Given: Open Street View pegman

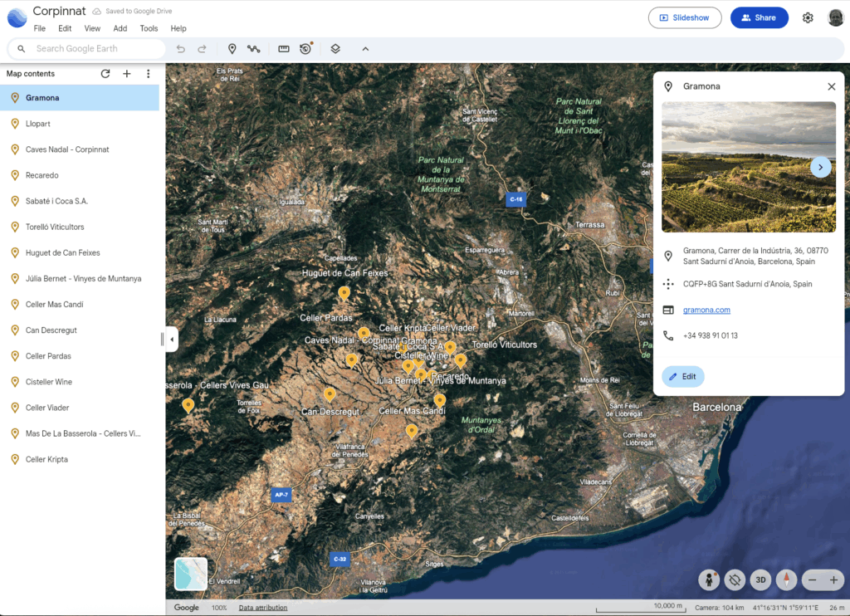Looking at the screenshot, I should pyautogui.click(x=709, y=579).
